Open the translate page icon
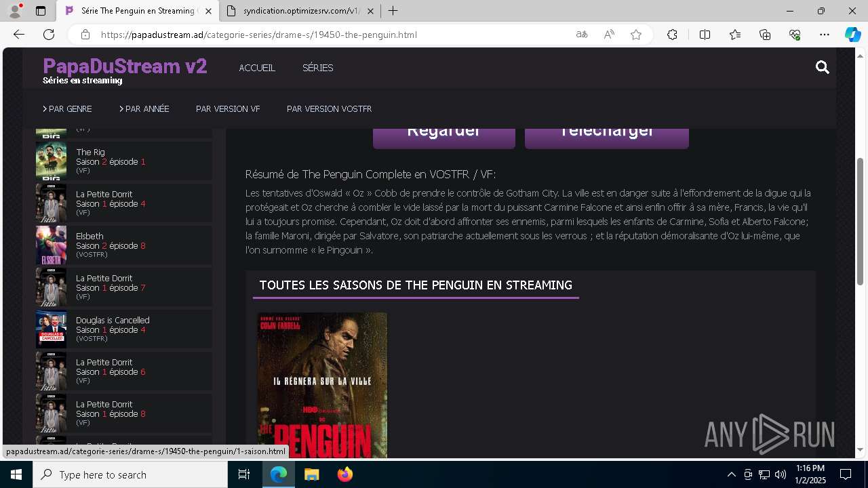The image size is (868, 488). coord(582,35)
